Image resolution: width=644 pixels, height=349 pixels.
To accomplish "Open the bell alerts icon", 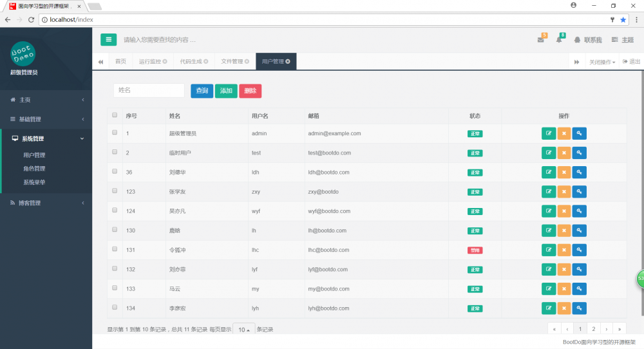I will point(559,39).
